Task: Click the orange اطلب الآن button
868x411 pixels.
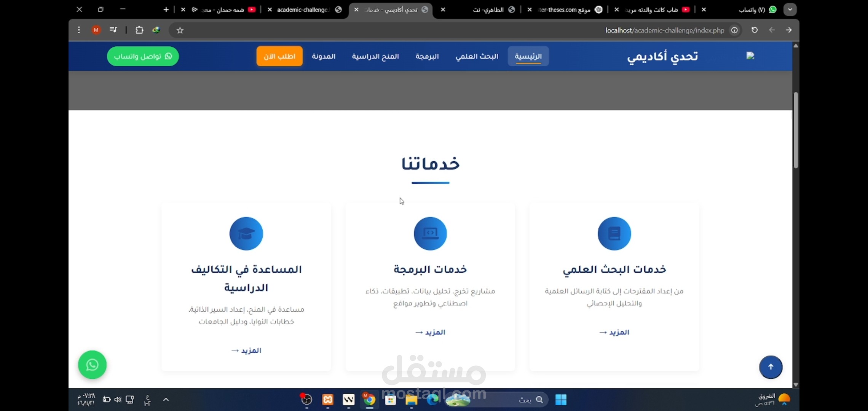Action: point(279,56)
